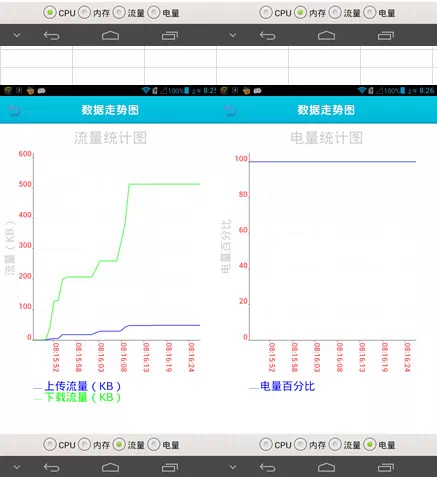The image size is (437, 477).
Task: Select 内存 radio below the 流量统计图 chart
Action: 84,445
